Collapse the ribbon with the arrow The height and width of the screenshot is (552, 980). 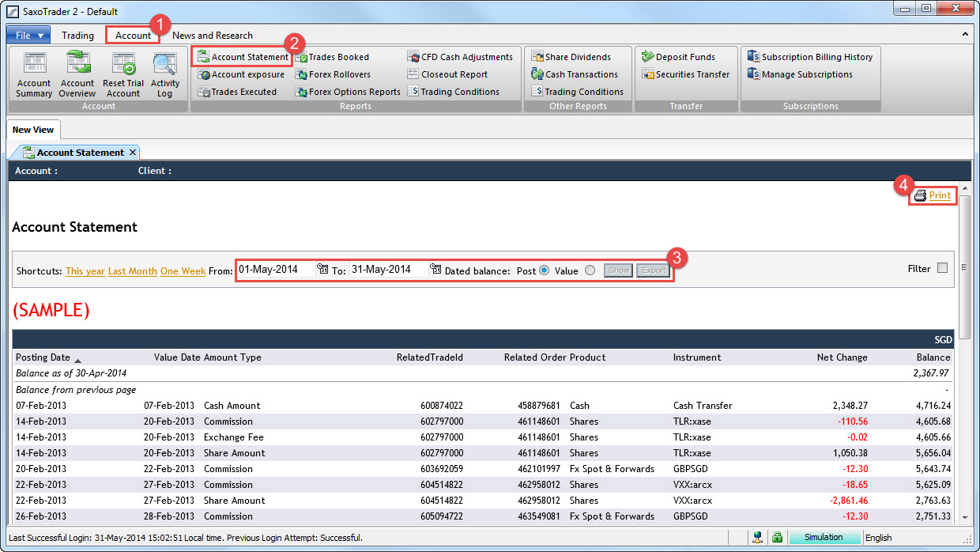(x=965, y=35)
